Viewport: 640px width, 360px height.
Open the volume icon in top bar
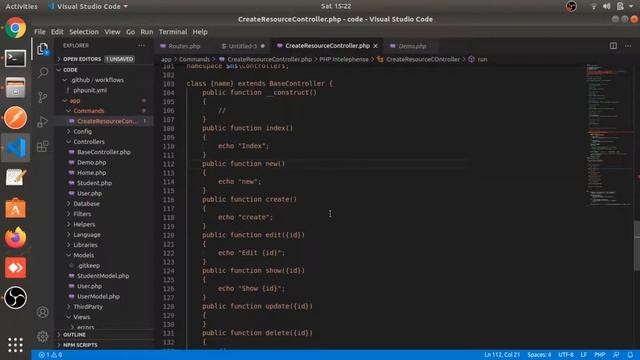point(607,6)
